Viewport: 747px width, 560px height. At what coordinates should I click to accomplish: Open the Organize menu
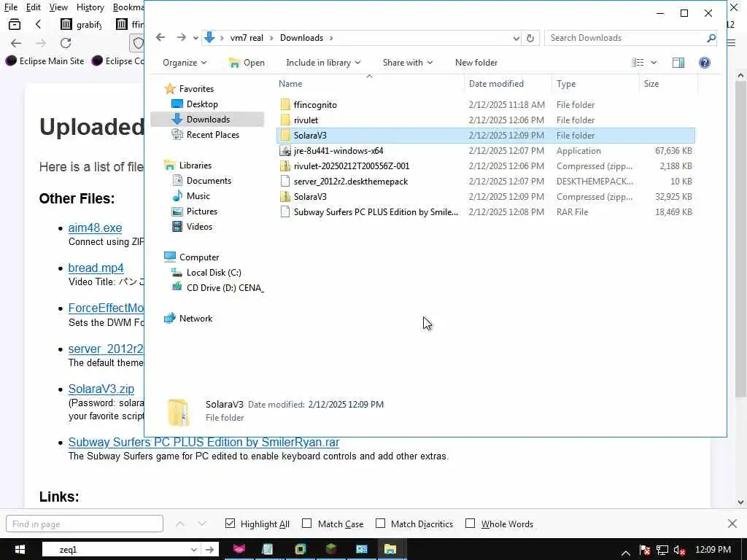tap(185, 63)
